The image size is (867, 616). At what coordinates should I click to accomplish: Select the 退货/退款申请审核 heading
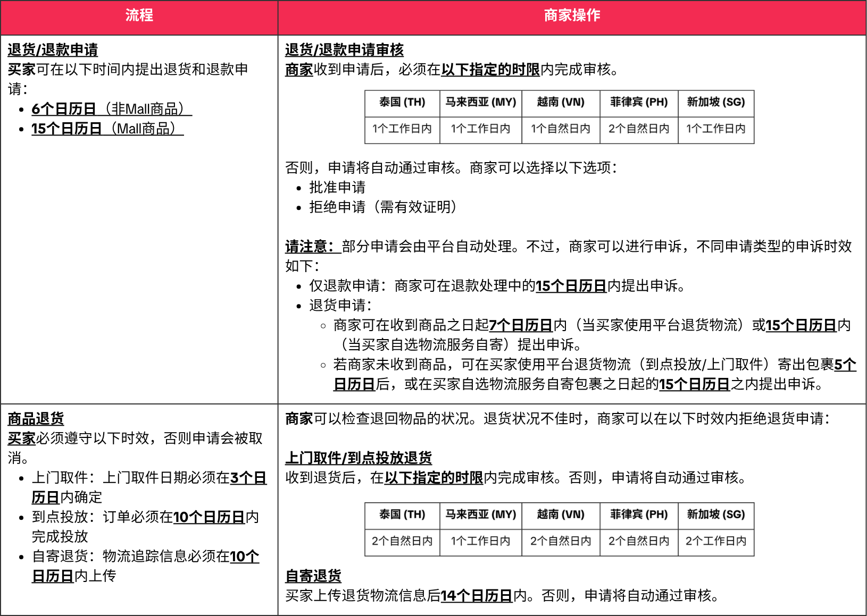pos(344,50)
